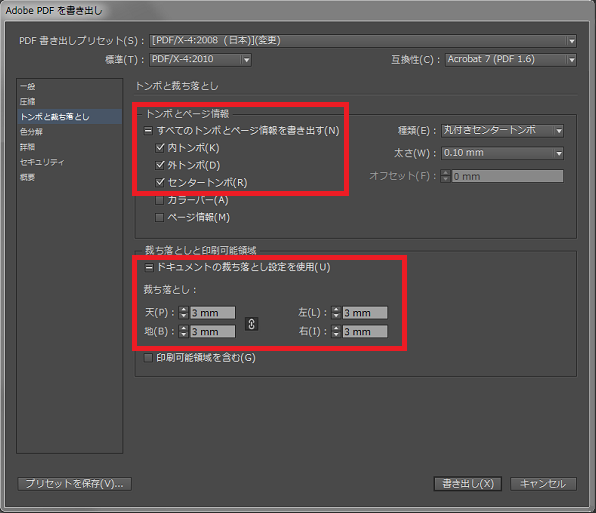
Task: Click the 左(L) left bleed field
Action: (x=365, y=313)
